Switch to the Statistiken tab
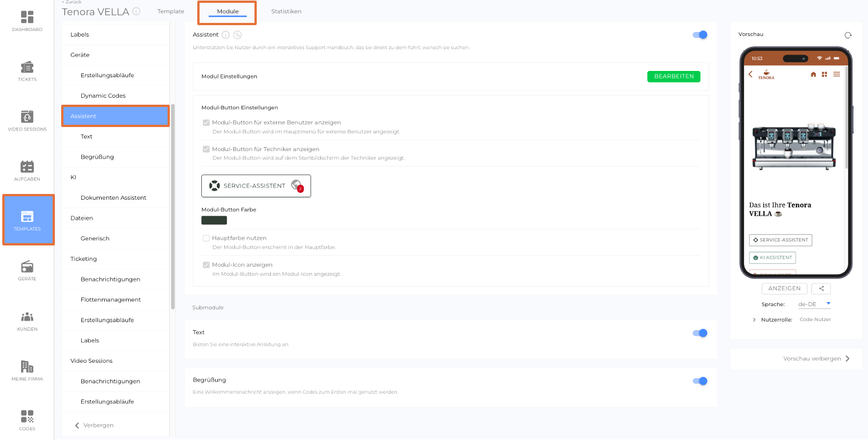This screenshot has height=440, width=868. tap(286, 11)
